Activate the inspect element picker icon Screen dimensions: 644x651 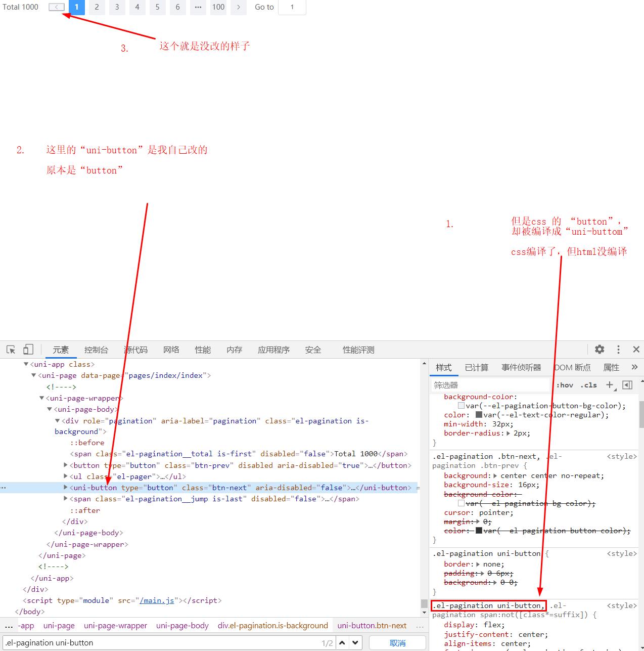point(11,350)
